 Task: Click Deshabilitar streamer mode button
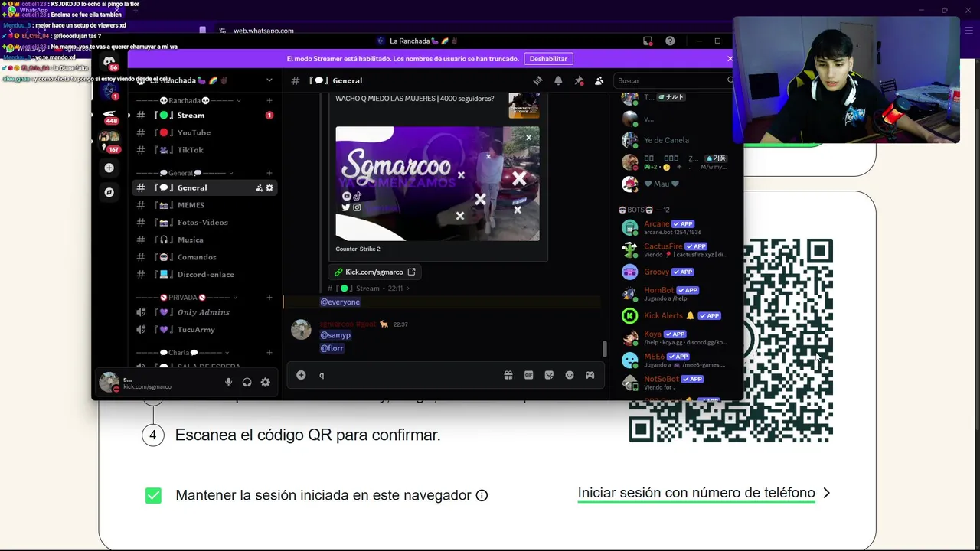548,59
